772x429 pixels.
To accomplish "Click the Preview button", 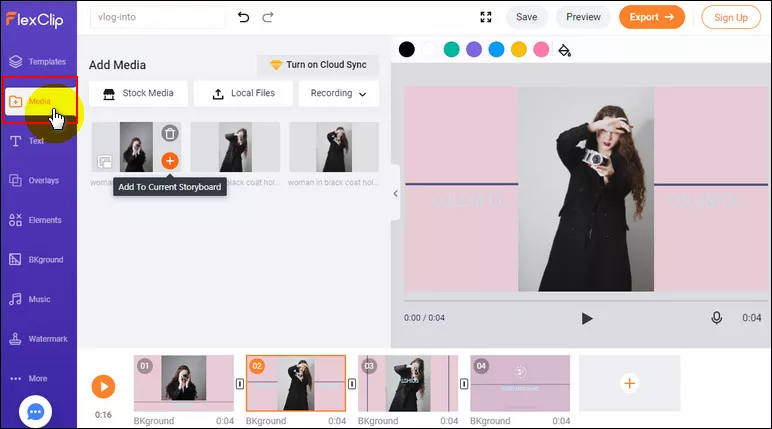I will tap(583, 17).
